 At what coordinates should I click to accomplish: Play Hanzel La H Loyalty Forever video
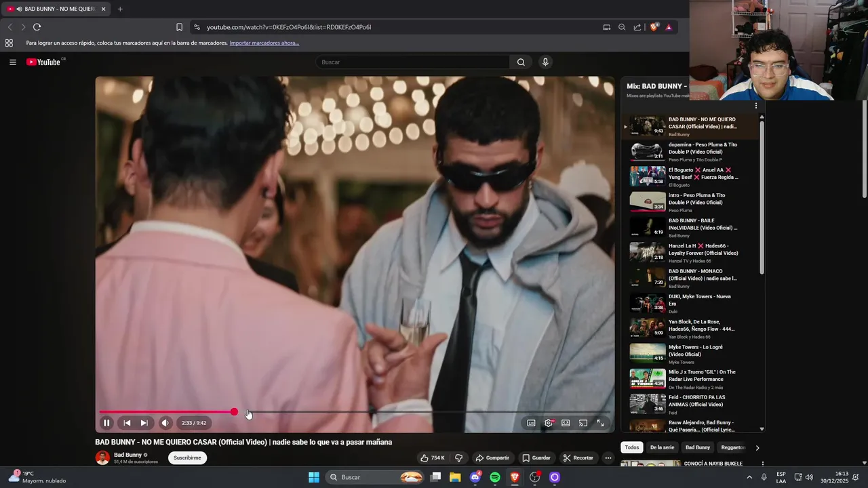click(690, 253)
